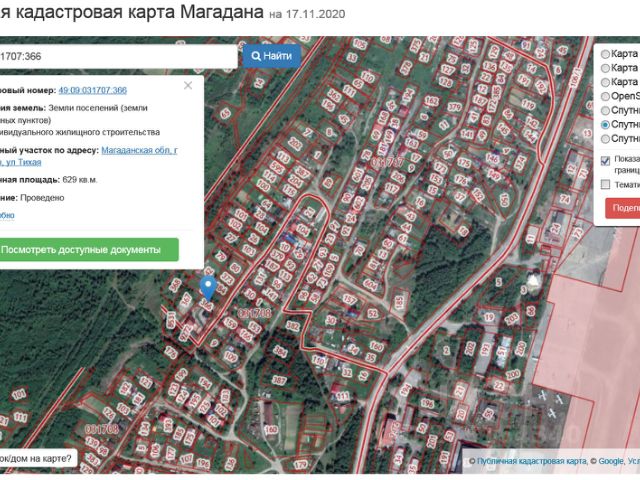Click the 031707 quarter label on the map
The width and height of the screenshot is (640, 480).
pyautogui.click(x=387, y=162)
